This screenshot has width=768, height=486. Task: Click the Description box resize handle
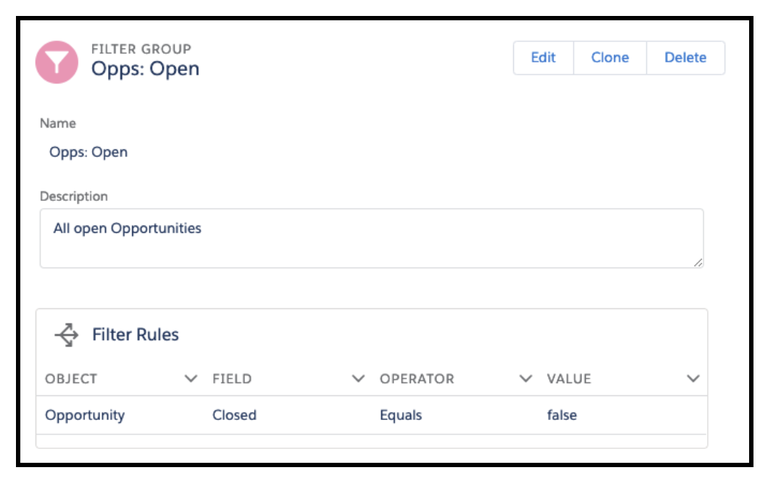coord(698,263)
